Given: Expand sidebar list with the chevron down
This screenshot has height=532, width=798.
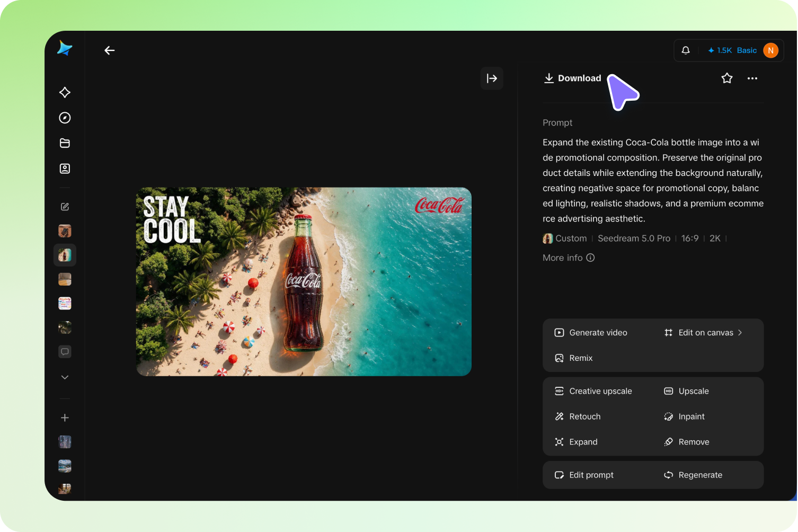Looking at the screenshot, I should click(x=65, y=377).
